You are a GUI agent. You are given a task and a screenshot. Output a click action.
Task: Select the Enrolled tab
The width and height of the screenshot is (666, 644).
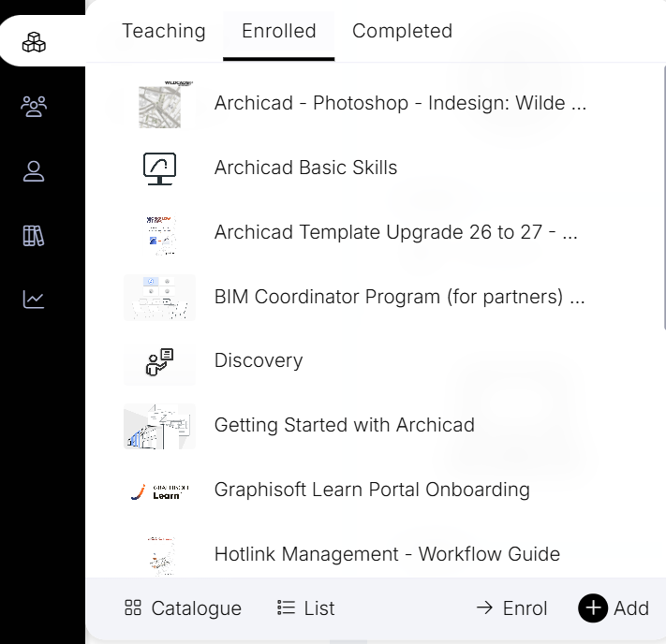click(x=278, y=31)
